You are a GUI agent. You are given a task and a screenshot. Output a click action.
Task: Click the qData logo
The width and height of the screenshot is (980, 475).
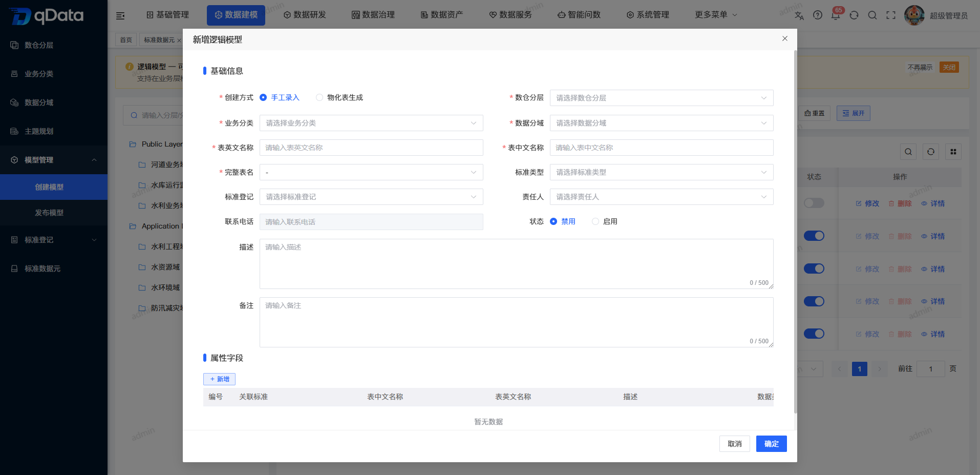[47, 16]
